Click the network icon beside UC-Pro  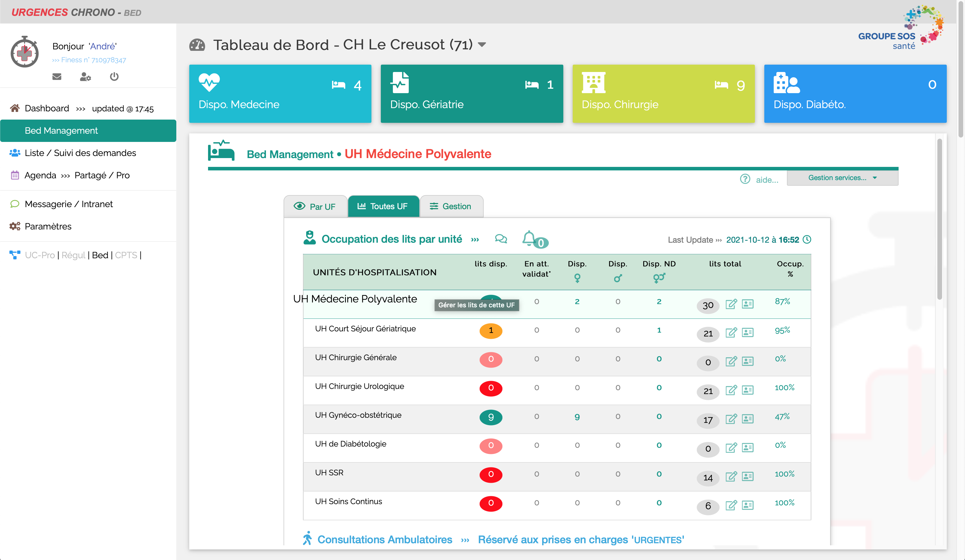point(15,255)
